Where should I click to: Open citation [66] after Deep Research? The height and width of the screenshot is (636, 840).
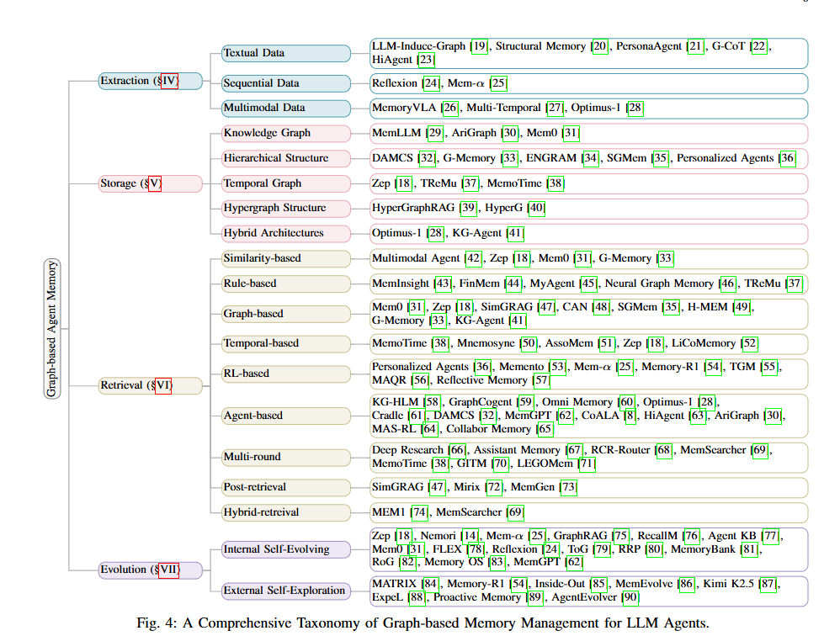(458, 451)
